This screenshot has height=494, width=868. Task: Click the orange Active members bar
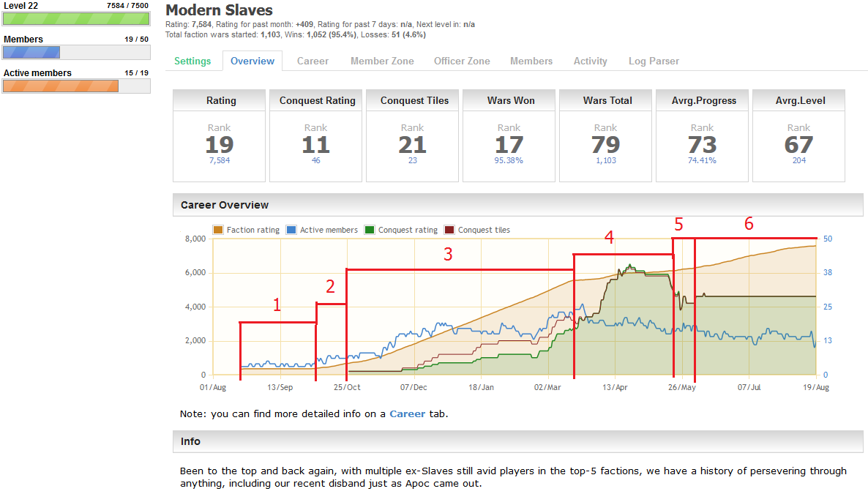pos(61,86)
